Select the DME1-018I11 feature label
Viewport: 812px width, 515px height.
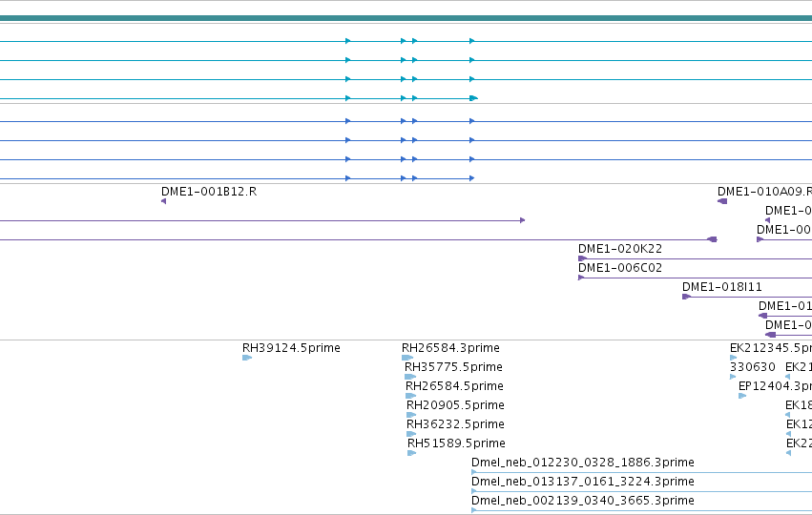pos(722,287)
